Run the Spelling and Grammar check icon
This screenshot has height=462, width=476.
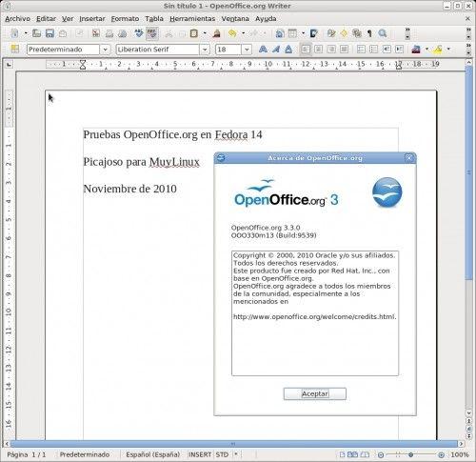click(139, 33)
